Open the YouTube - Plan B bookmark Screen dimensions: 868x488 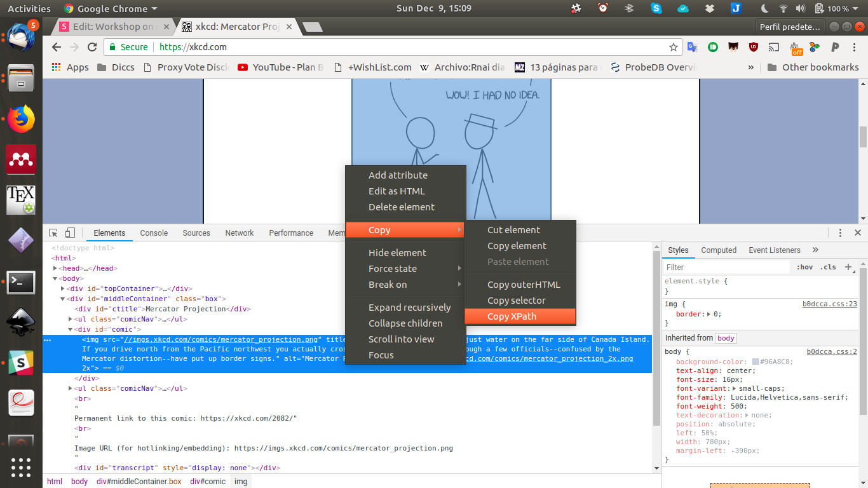[x=280, y=67]
